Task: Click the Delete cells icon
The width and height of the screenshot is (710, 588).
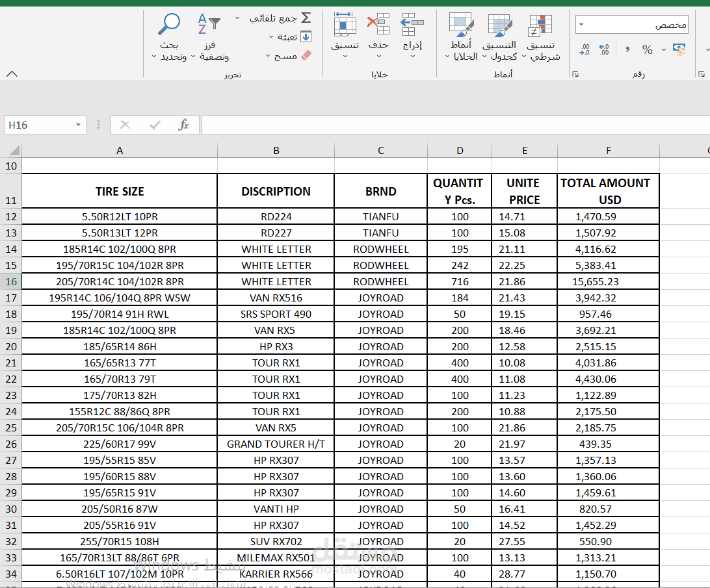Action: pyautogui.click(x=378, y=25)
